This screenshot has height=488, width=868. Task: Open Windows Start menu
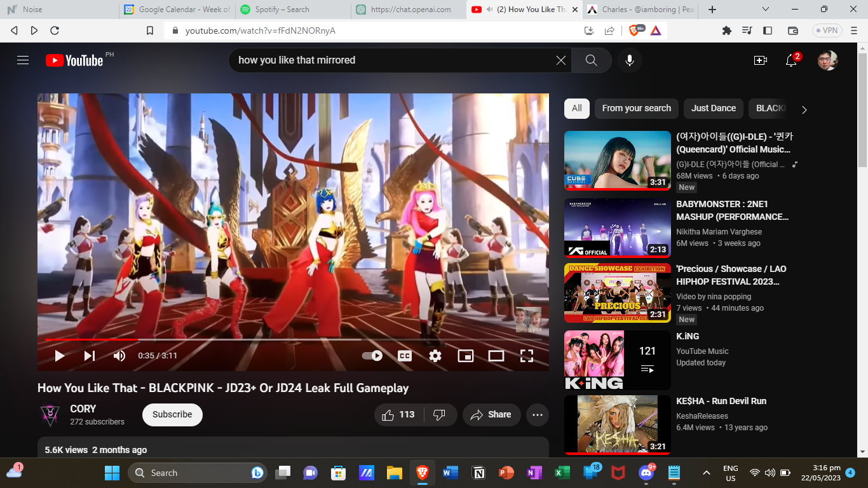[112, 473]
